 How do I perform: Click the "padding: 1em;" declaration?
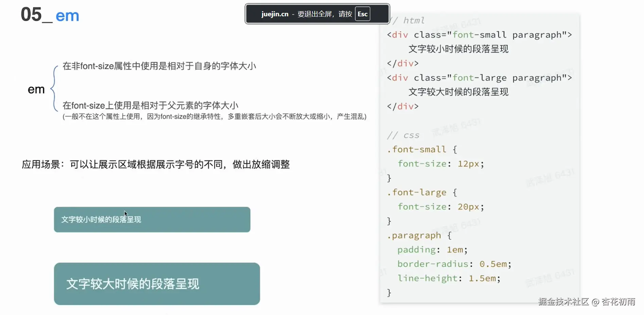pyautogui.click(x=433, y=250)
